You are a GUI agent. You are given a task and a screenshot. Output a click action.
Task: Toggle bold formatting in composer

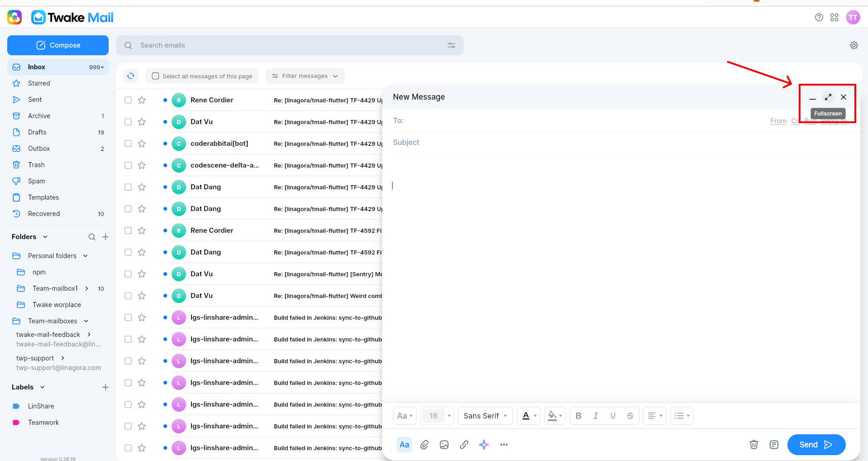578,416
